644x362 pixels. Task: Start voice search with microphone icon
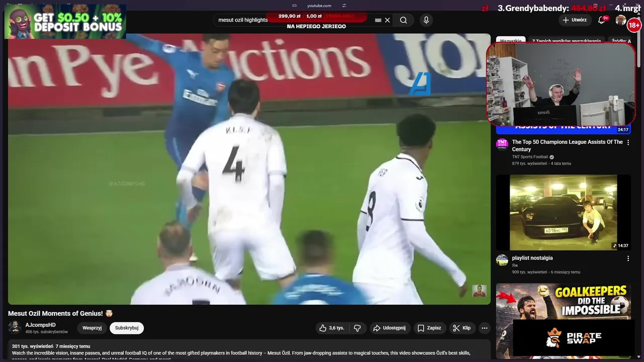pyautogui.click(x=426, y=20)
